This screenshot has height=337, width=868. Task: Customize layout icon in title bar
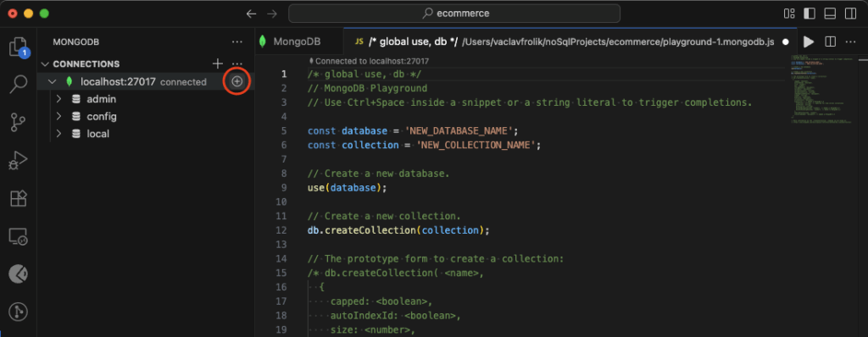click(x=789, y=14)
